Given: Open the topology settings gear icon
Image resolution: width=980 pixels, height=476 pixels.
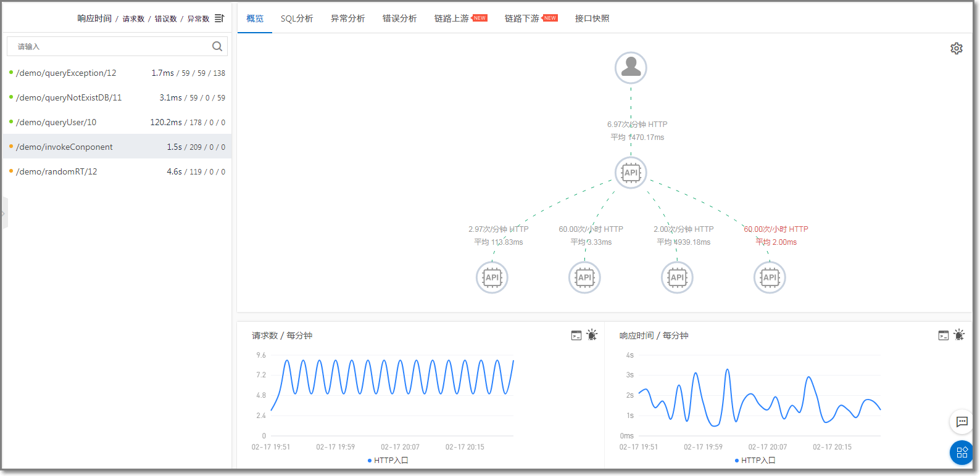Looking at the screenshot, I should [956, 48].
